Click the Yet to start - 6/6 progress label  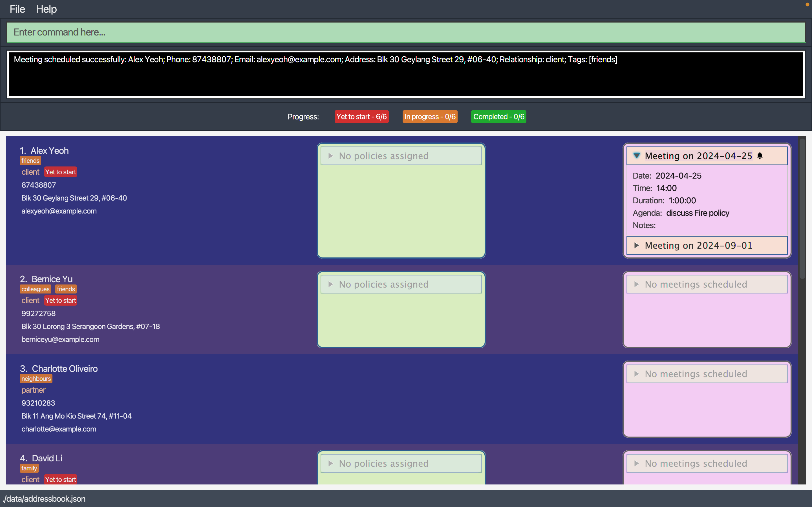[361, 117]
